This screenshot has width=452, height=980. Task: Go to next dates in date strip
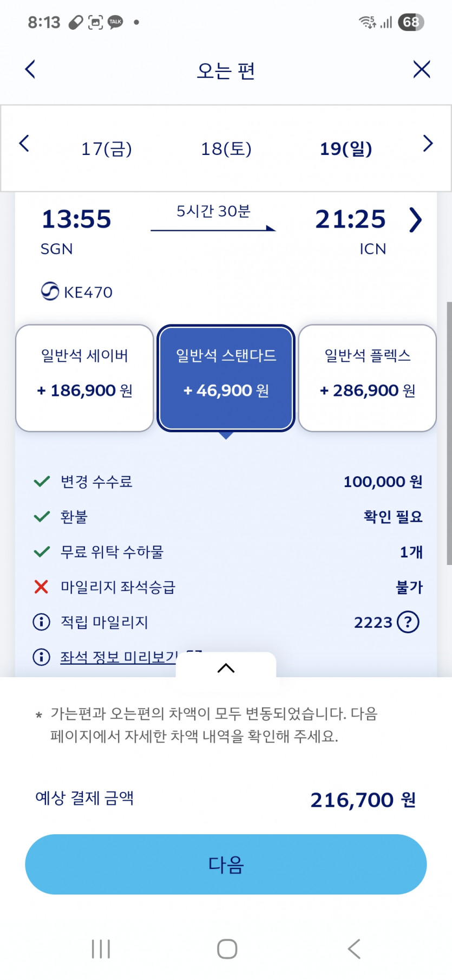428,144
